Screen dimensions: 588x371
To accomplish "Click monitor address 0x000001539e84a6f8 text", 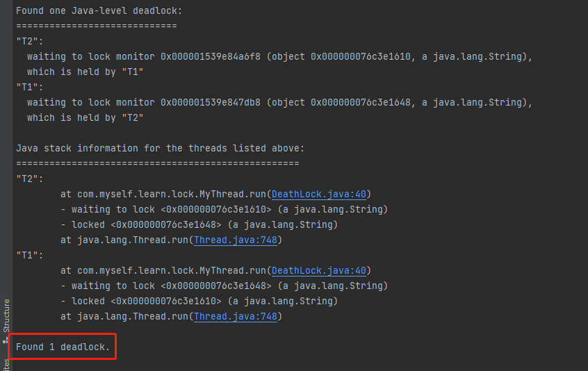I will (211, 56).
